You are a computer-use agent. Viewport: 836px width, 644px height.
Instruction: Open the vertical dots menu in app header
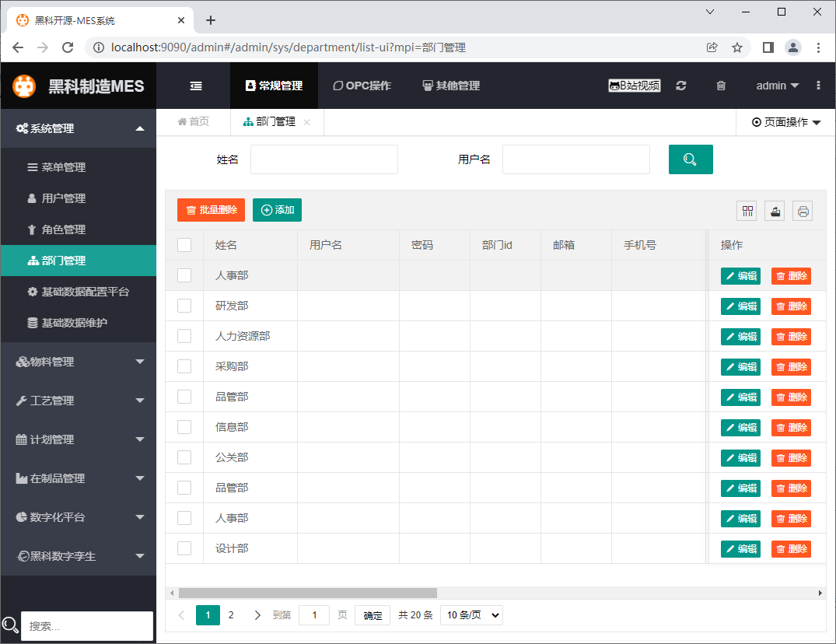[818, 86]
